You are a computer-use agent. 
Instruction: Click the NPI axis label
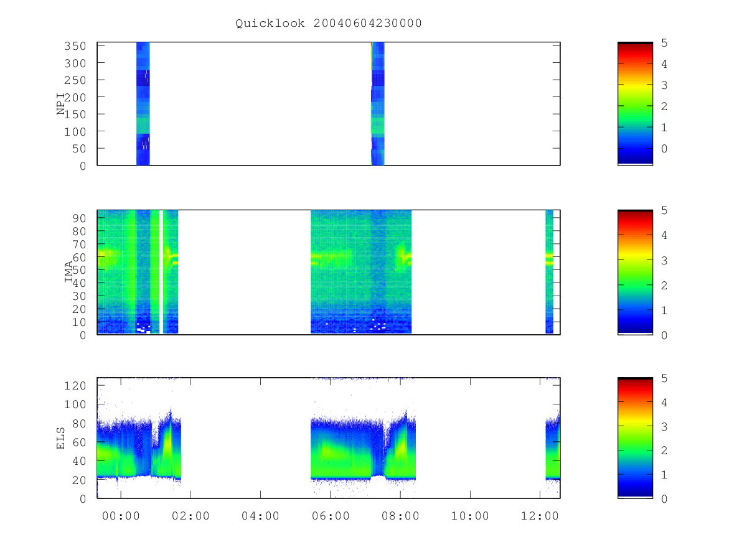click(x=61, y=104)
